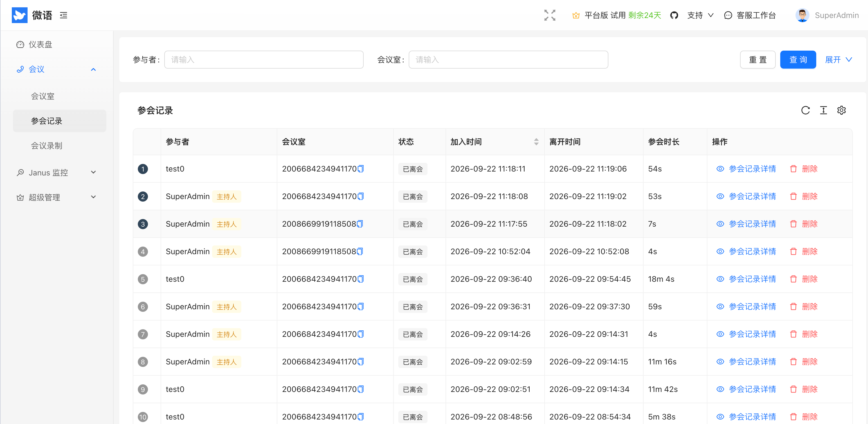Copy room ID in the 09:36:40 row
Image resolution: width=868 pixels, height=424 pixels.
[361, 279]
